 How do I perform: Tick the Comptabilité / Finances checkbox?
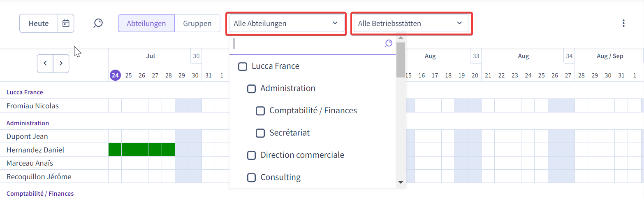tap(260, 111)
